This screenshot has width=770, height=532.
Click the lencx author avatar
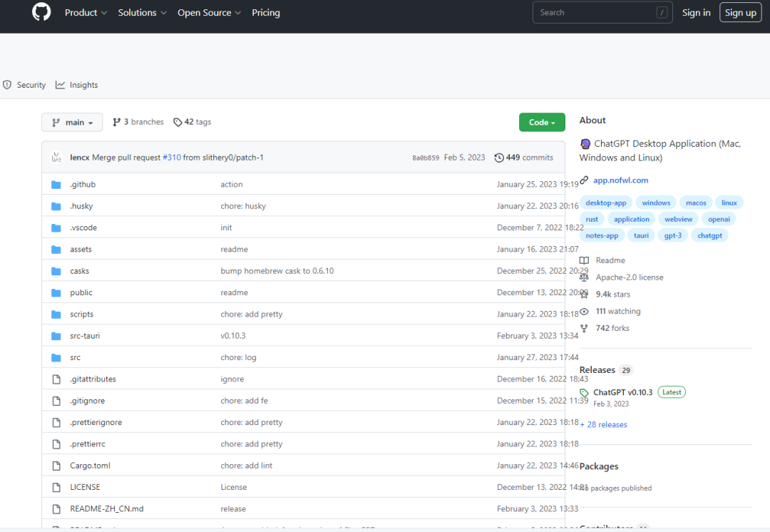click(56, 157)
